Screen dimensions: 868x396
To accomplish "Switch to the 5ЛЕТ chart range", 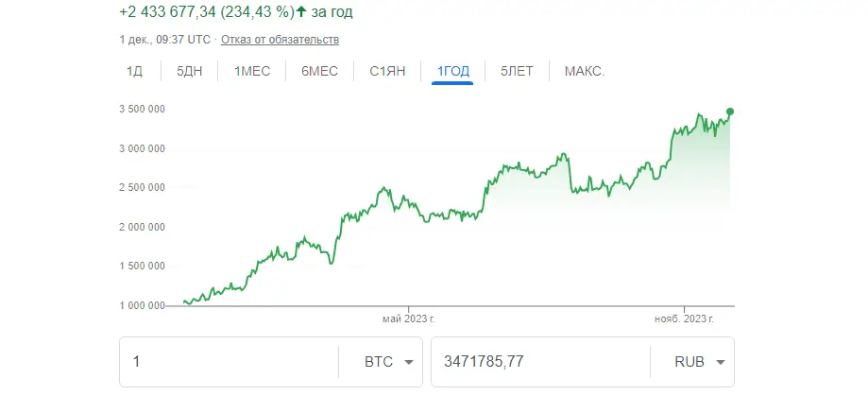I will tap(517, 72).
